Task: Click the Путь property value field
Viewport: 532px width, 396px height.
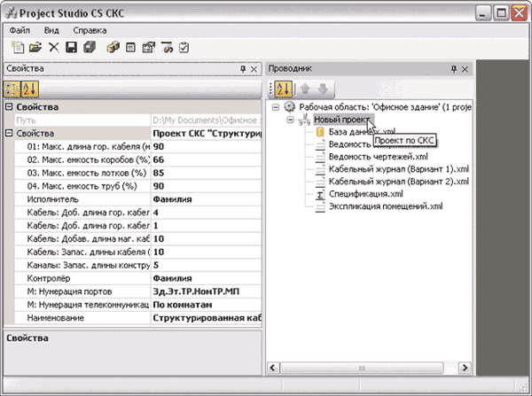Action: point(207,120)
